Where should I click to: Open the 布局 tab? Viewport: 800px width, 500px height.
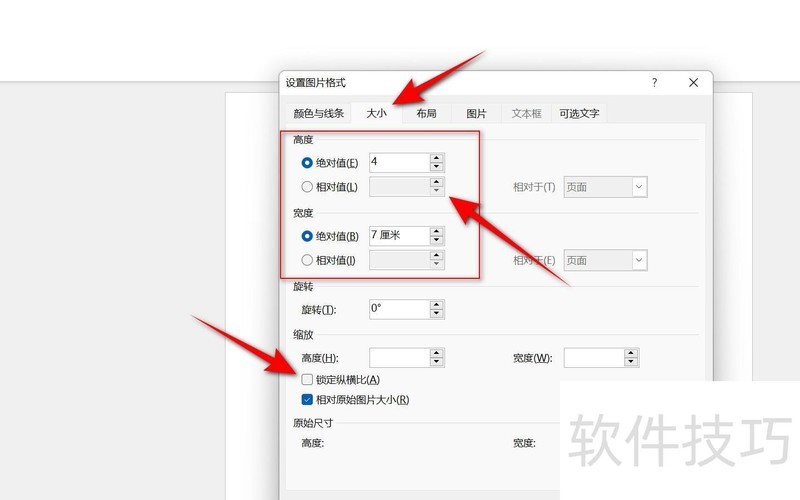[426, 114]
